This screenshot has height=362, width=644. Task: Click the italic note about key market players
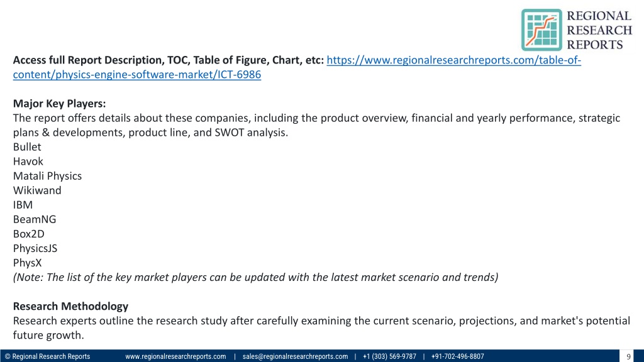coord(255,277)
